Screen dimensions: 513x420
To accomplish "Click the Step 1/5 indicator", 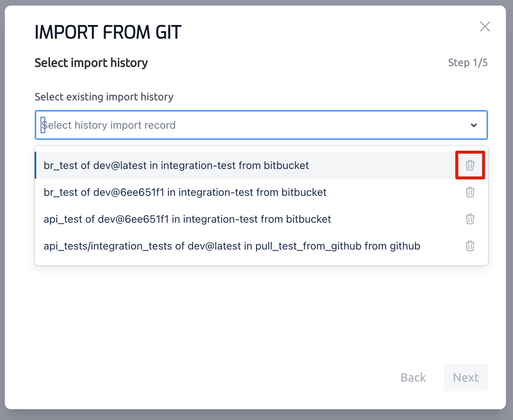I will [x=468, y=63].
